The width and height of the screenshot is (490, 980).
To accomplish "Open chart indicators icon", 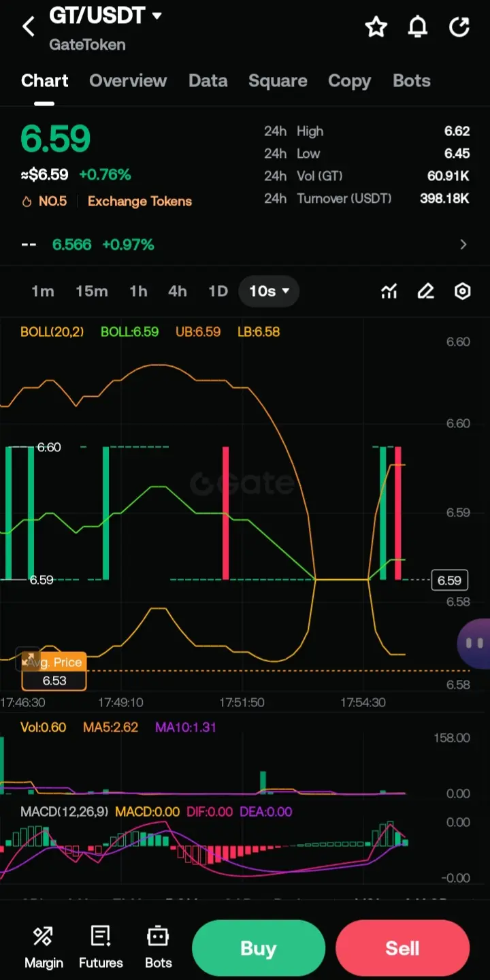I will (x=389, y=291).
